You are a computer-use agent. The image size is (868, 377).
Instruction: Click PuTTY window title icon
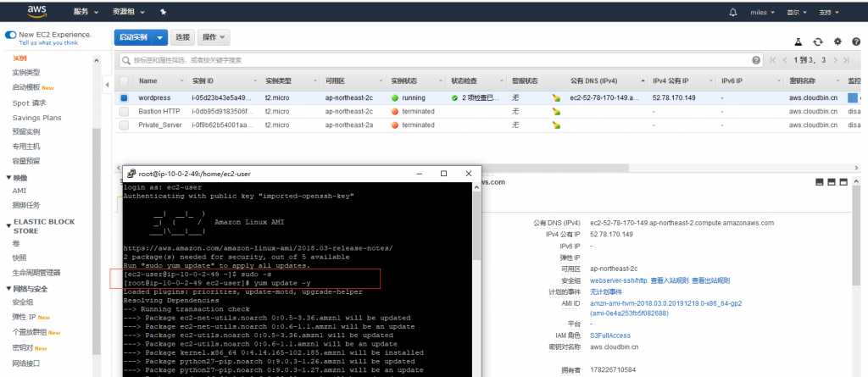tap(131, 174)
